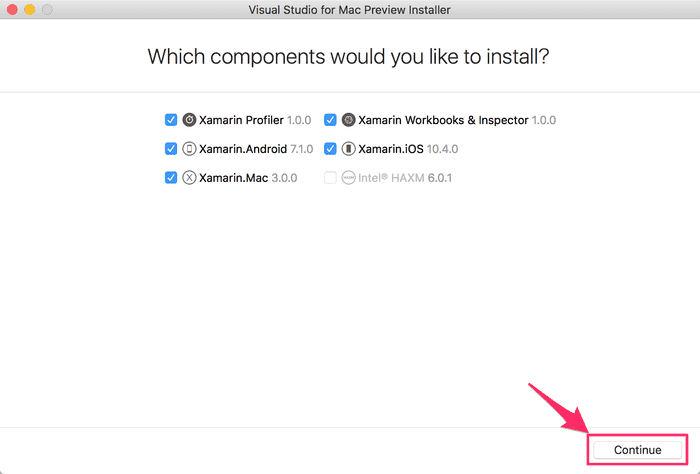
Task: Click the green zoom window button
Action: (48, 10)
